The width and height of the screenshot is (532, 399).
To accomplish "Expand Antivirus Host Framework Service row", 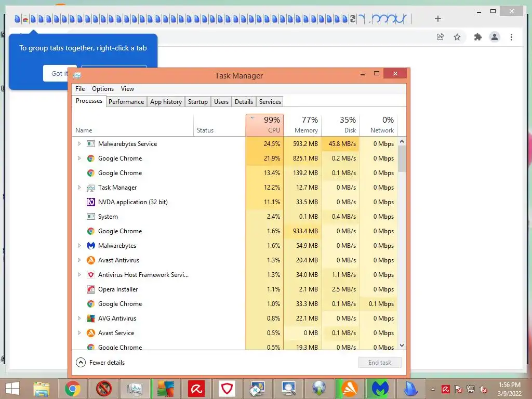I will tap(79, 275).
